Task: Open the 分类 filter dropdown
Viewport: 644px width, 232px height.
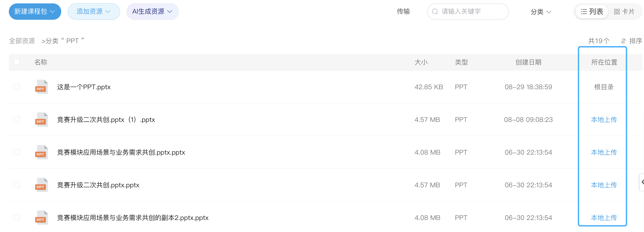Action: click(x=541, y=12)
